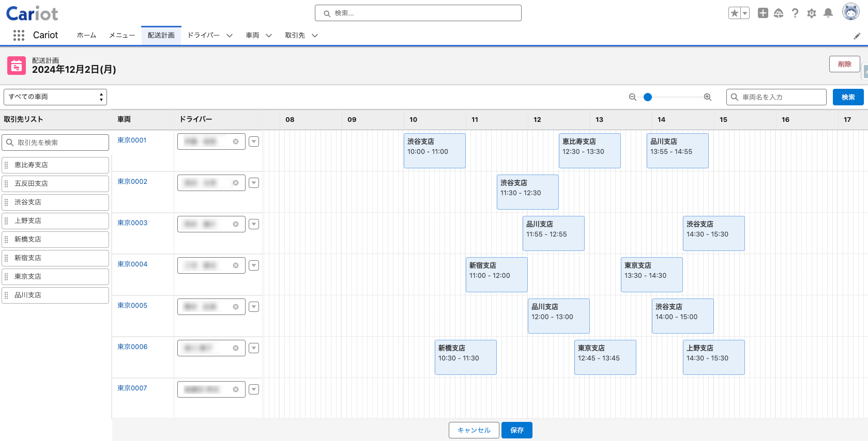This screenshot has height=441, width=868.
Task: Open the メニュー tab
Action: (122, 36)
